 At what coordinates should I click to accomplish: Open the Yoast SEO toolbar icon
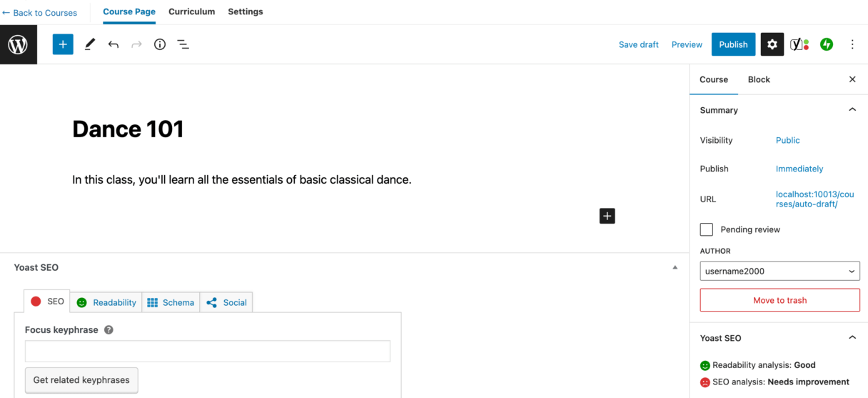[799, 44]
